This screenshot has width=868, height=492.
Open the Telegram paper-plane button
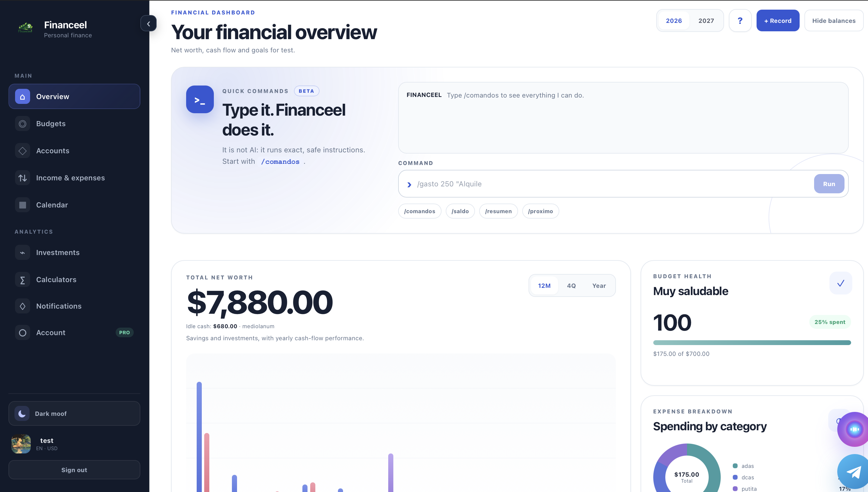click(x=853, y=472)
